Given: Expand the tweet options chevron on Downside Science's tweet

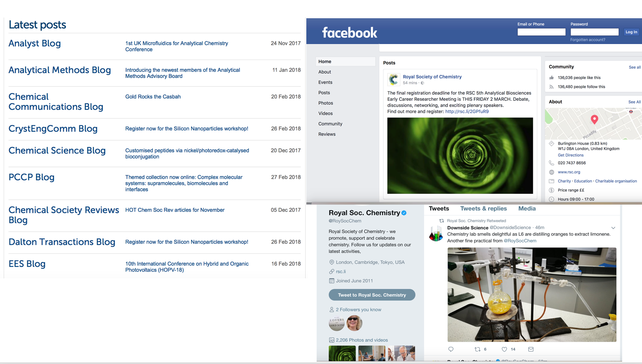Looking at the screenshot, I should (613, 228).
